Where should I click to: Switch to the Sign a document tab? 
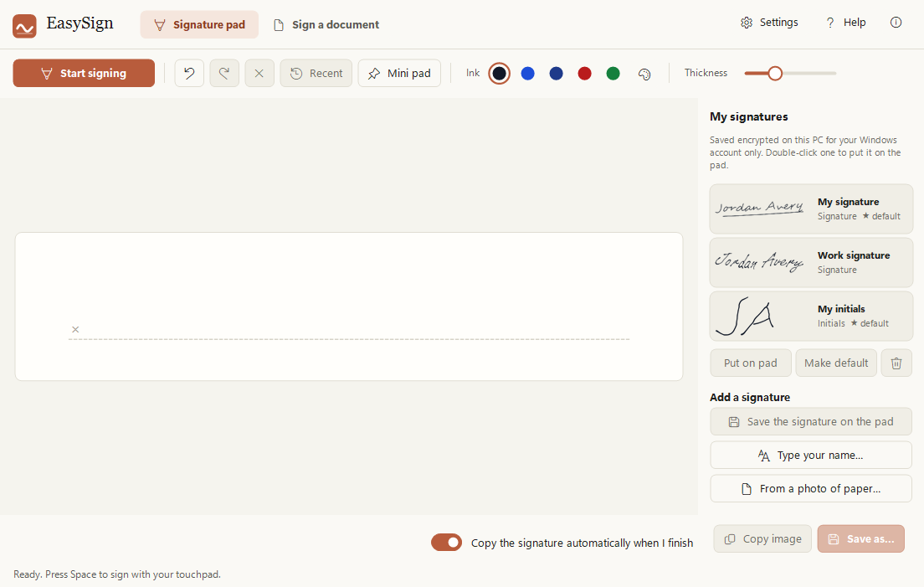coord(326,25)
